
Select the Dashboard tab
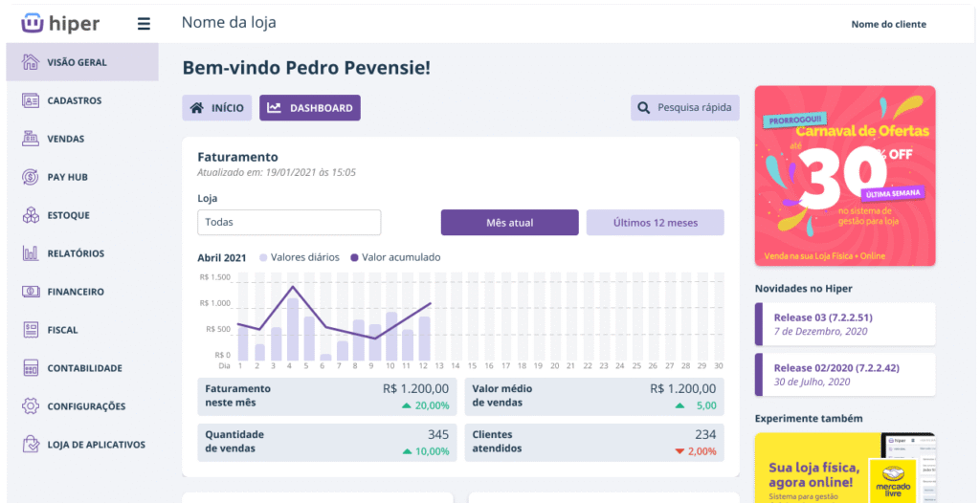coord(309,108)
